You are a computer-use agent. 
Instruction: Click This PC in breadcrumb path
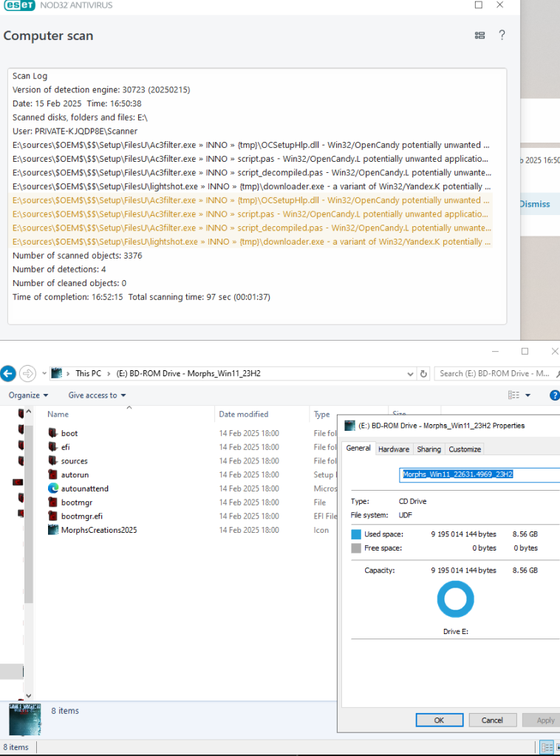(x=88, y=374)
